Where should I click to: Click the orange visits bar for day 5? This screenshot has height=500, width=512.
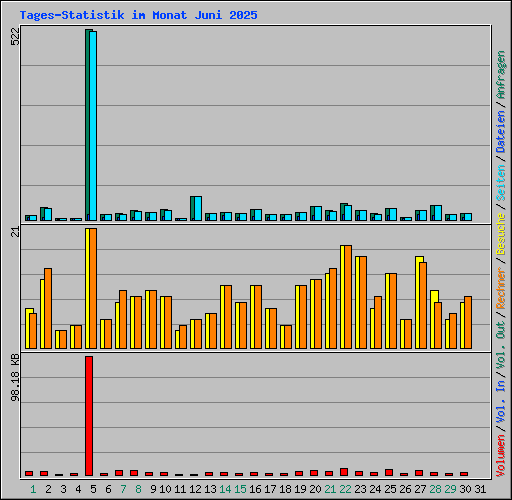point(93,289)
